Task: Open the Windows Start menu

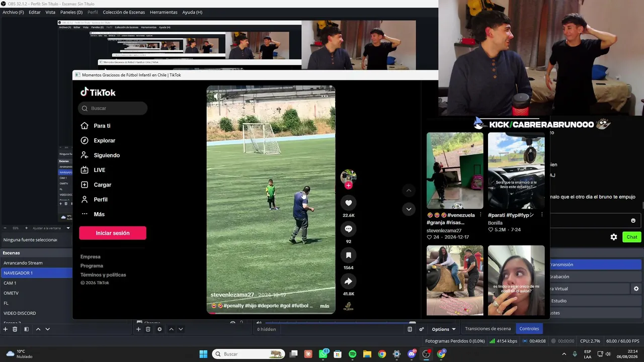Action: (x=203, y=354)
